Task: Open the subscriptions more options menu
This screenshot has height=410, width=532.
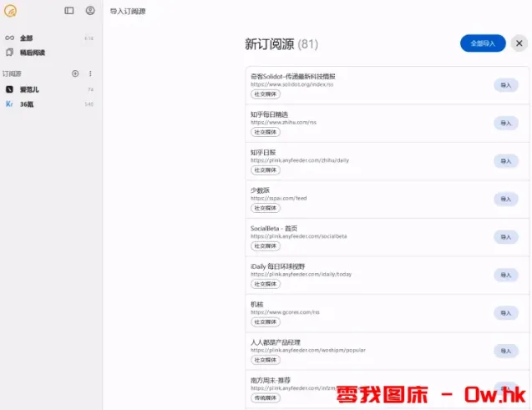Action: pyautogui.click(x=90, y=73)
